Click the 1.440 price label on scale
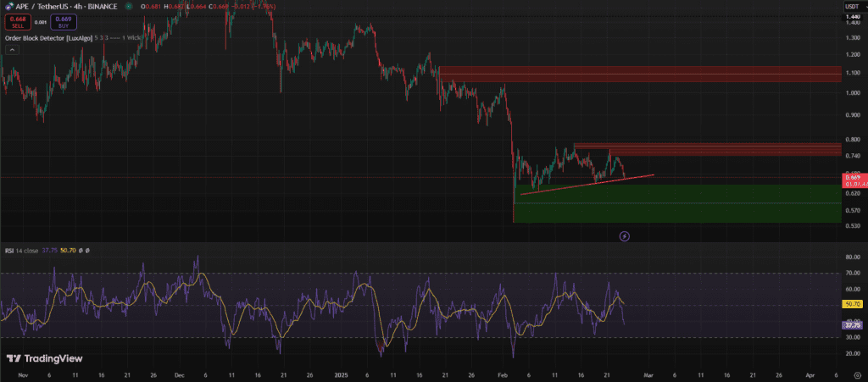Image resolution: width=868 pixels, height=382 pixels. coord(852,17)
